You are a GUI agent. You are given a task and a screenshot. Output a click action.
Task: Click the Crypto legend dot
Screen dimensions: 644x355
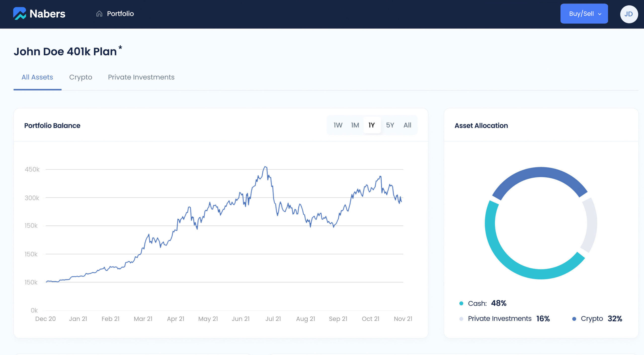pos(574,319)
